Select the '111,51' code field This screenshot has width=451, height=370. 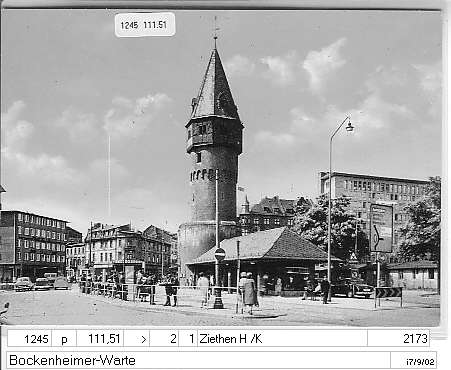pos(100,339)
